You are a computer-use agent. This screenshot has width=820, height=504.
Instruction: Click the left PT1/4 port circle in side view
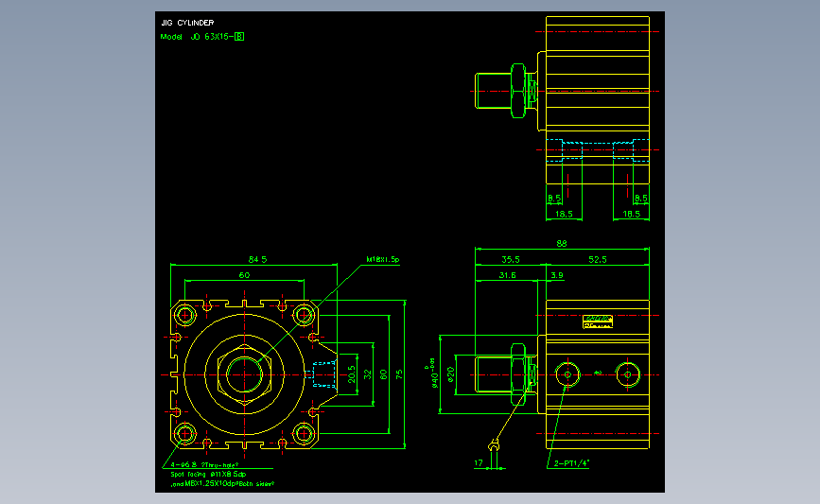click(x=567, y=374)
